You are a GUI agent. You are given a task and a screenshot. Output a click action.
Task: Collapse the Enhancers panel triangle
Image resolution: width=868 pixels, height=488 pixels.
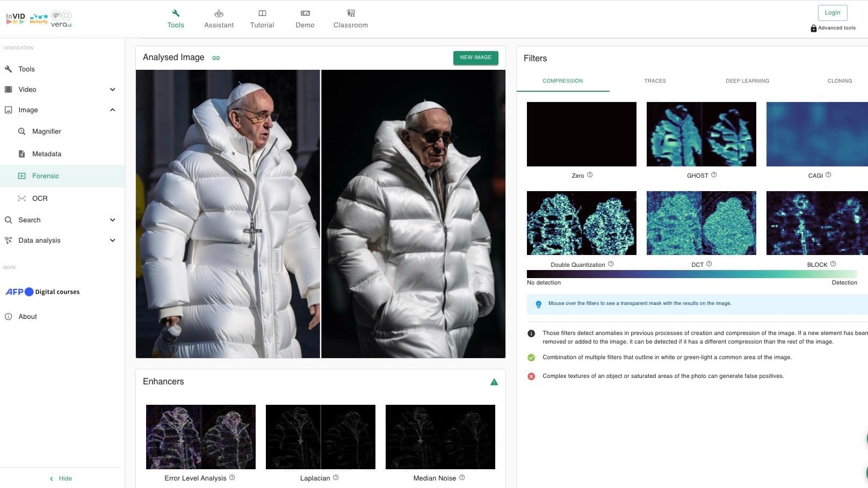pos(494,382)
